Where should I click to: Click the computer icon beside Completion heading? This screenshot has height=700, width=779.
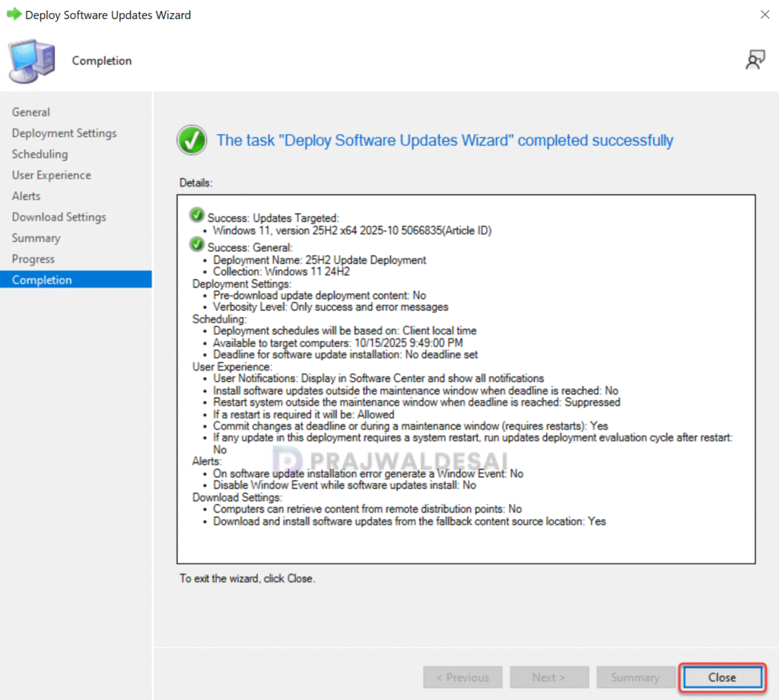pyautogui.click(x=32, y=61)
